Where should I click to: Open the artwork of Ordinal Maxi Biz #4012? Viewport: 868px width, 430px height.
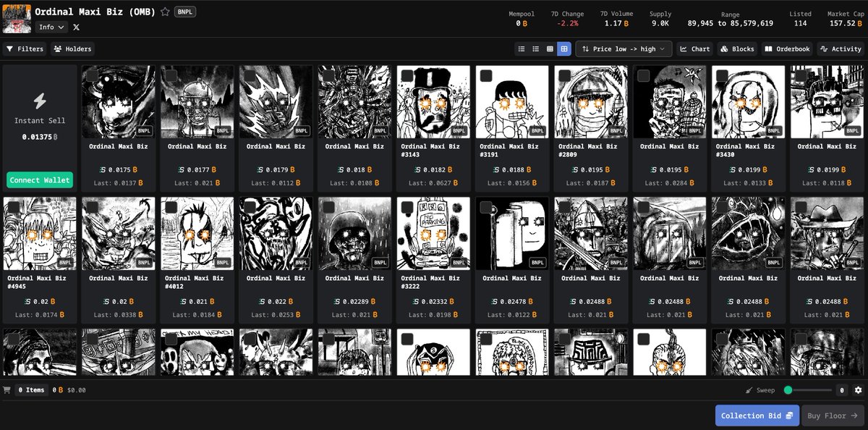click(197, 234)
